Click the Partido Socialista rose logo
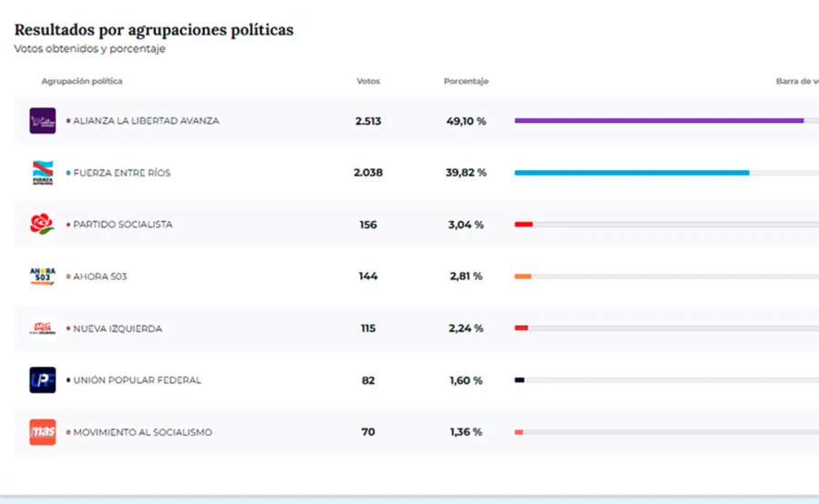Screen dimensions: 819x504 tap(42, 225)
